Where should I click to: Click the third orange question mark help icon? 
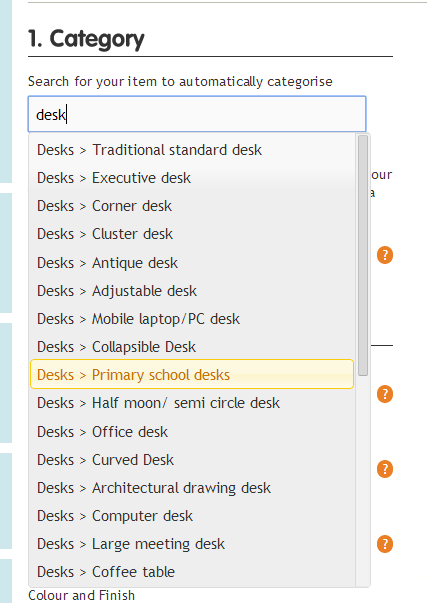click(x=385, y=469)
